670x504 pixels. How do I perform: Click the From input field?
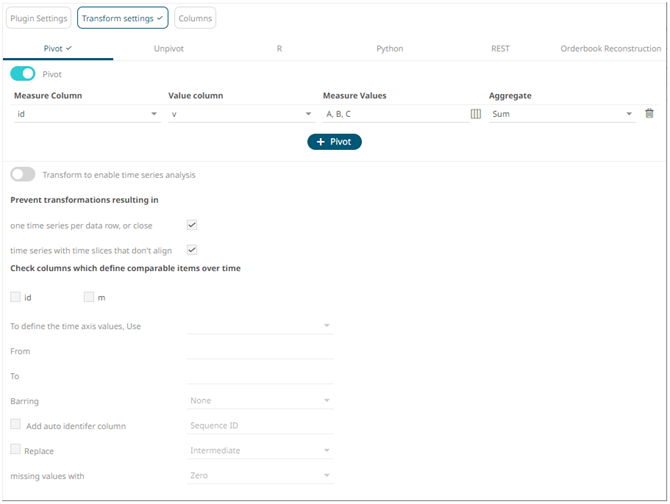[x=260, y=351]
